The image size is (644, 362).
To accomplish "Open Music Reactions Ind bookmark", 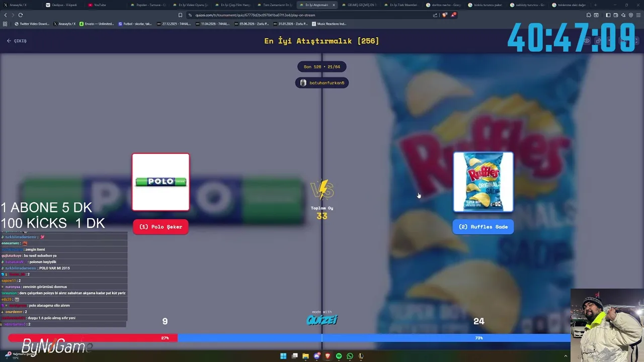I will point(330,24).
